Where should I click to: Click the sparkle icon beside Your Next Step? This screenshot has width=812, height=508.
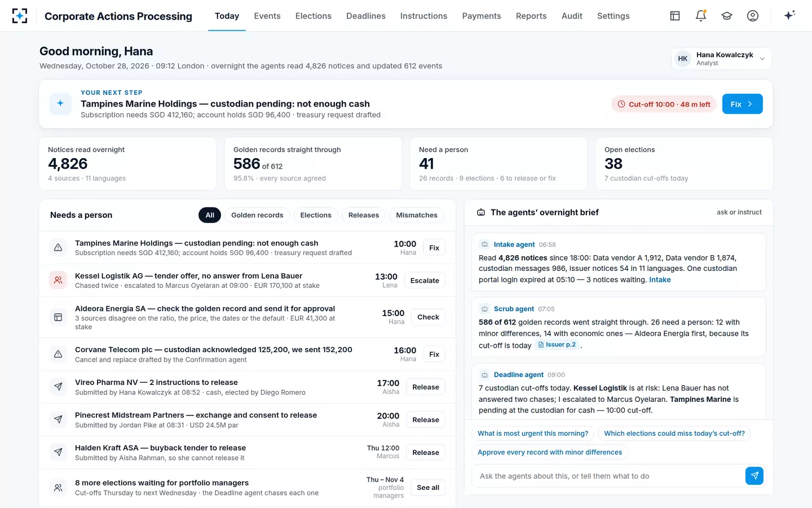coord(60,103)
